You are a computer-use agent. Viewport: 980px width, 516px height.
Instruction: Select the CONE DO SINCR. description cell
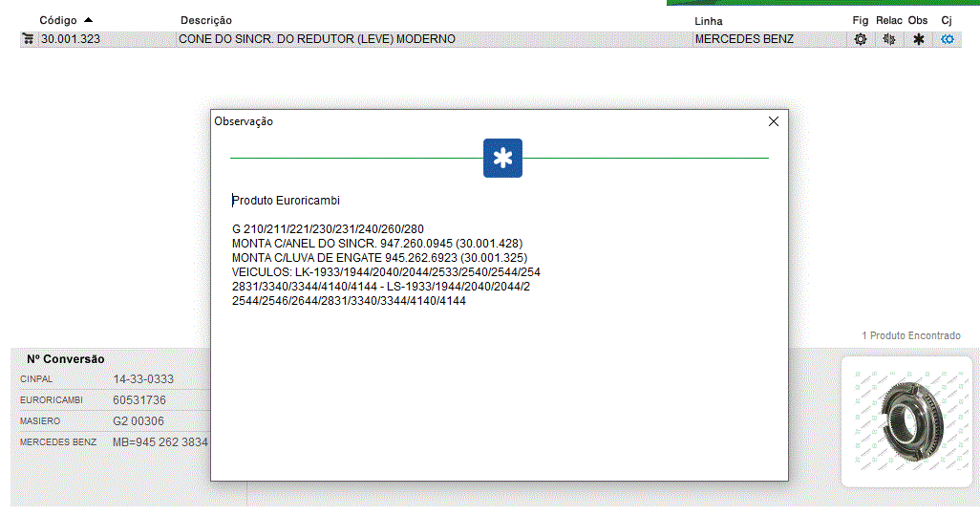pyautogui.click(x=317, y=39)
